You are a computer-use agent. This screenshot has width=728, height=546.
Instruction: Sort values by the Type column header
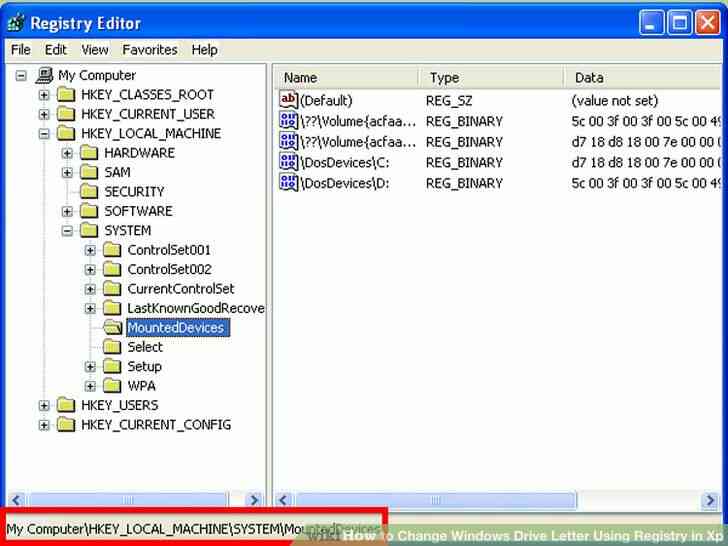(492, 78)
